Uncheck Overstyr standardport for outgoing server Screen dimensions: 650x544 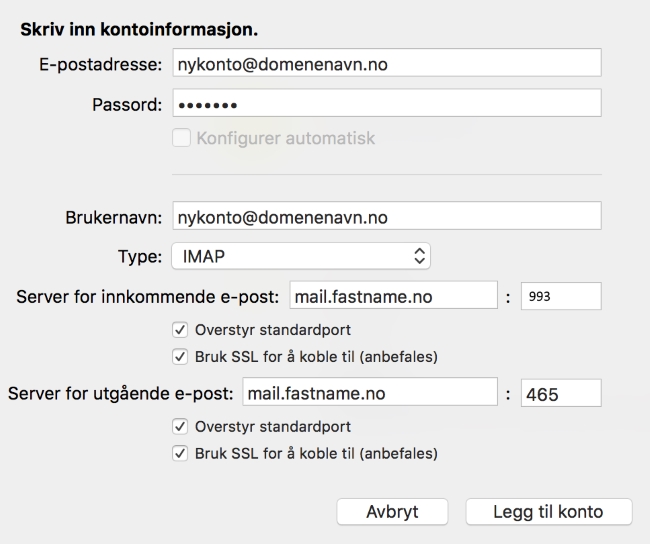point(180,427)
